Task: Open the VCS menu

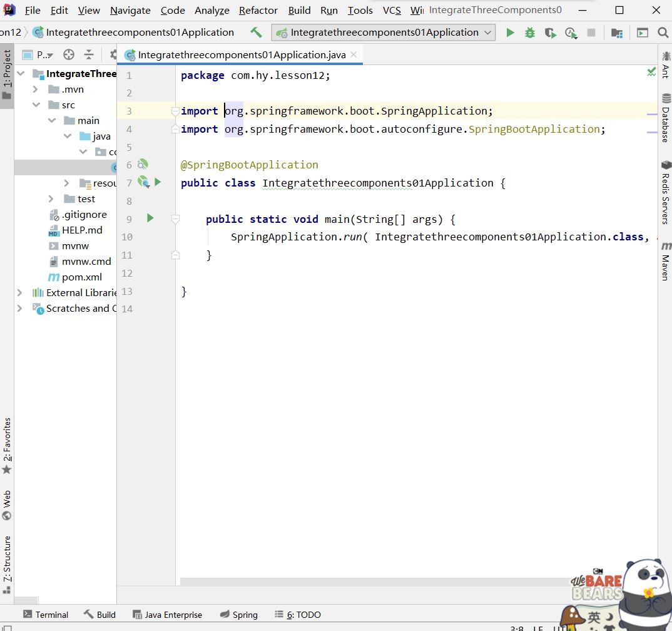Action: (392, 10)
